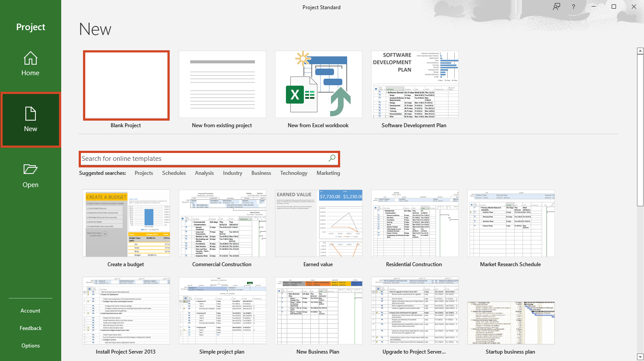Click the Open folder icon in sidebar
The width and height of the screenshot is (644, 361).
30,170
